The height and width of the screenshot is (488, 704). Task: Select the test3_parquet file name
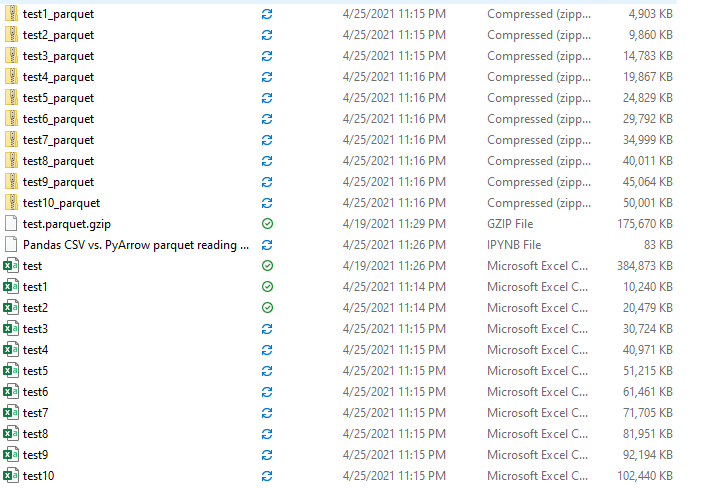point(58,56)
